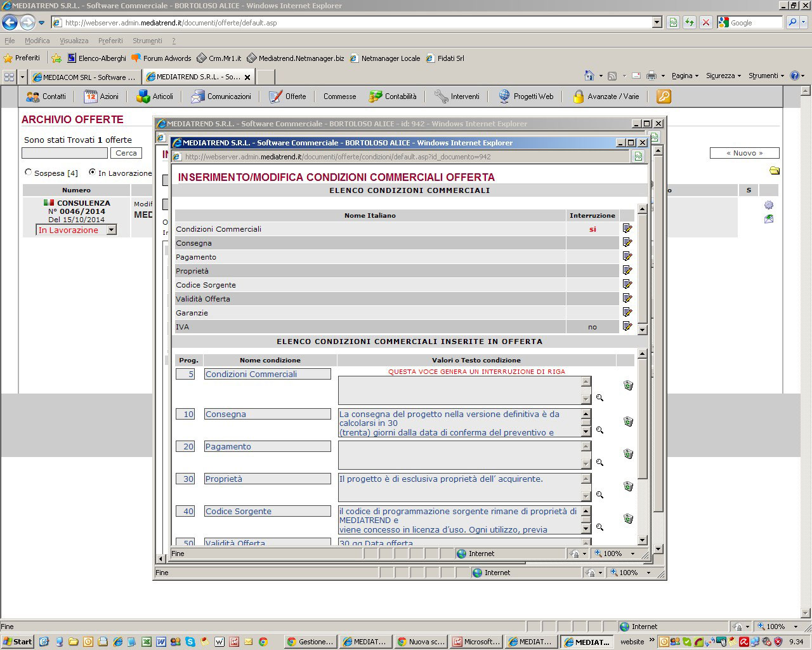Open the Pagina command bar dropdown

coord(685,76)
